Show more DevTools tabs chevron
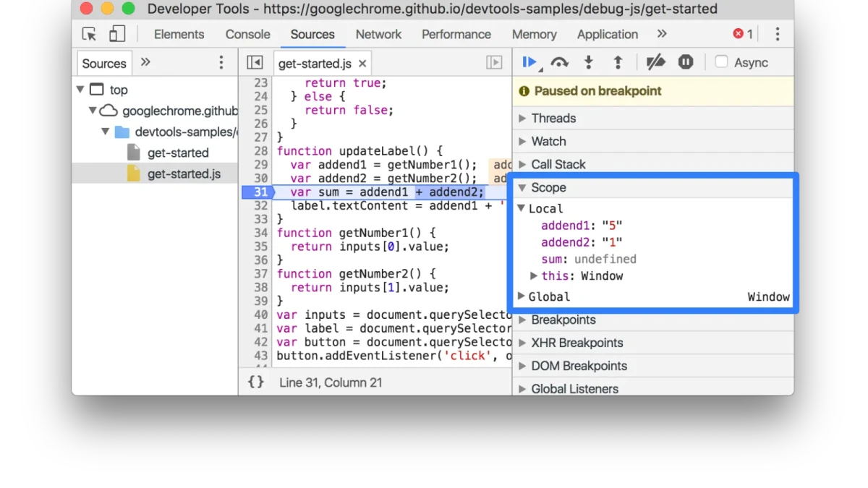 [662, 34]
